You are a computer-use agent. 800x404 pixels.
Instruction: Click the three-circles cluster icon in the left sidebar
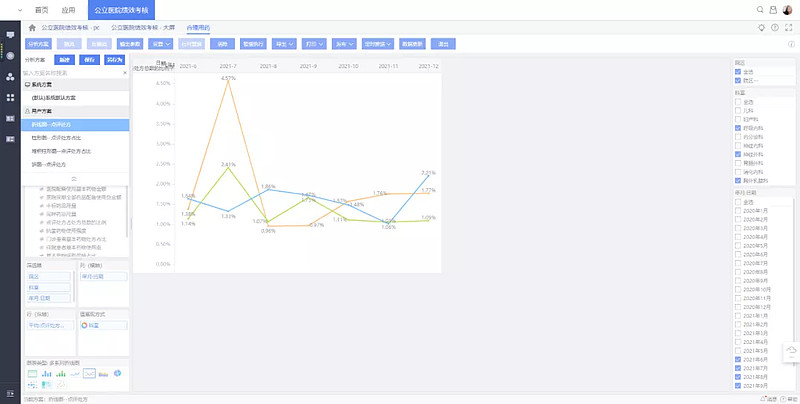click(x=10, y=77)
